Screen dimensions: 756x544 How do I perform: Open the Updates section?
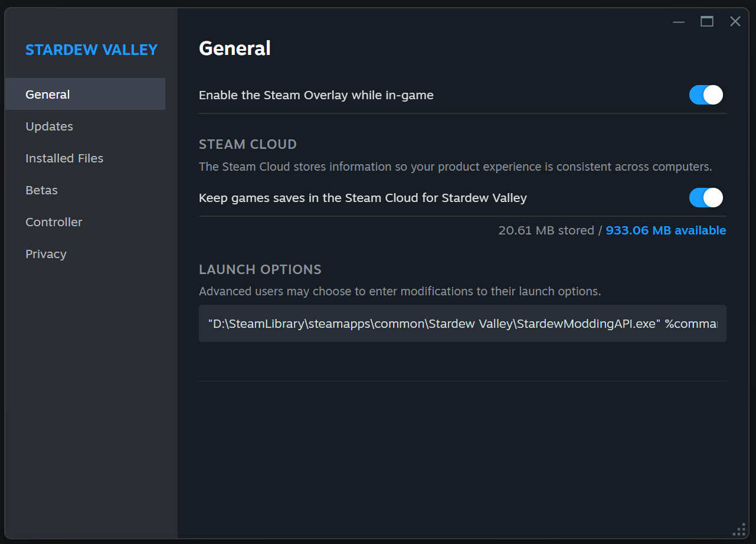pos(49,126)
